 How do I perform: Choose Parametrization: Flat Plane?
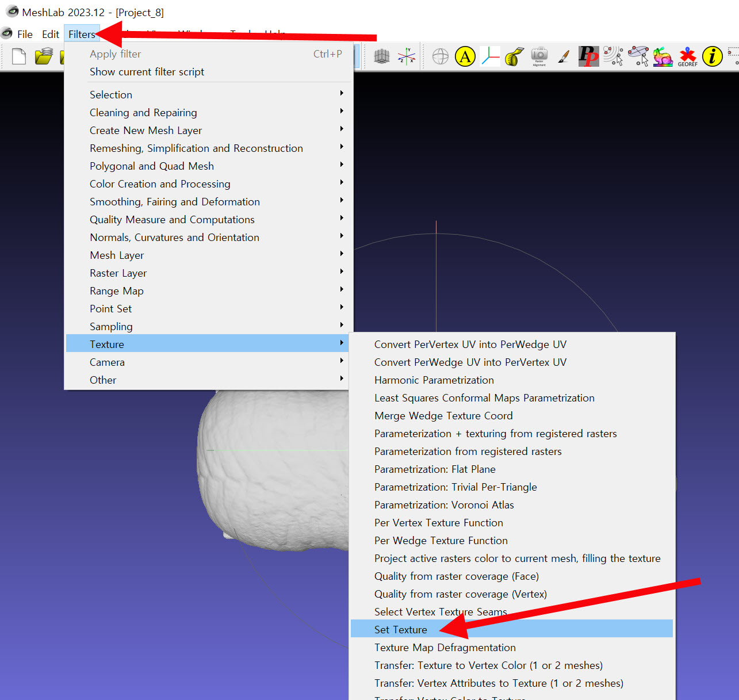point(512,469)
